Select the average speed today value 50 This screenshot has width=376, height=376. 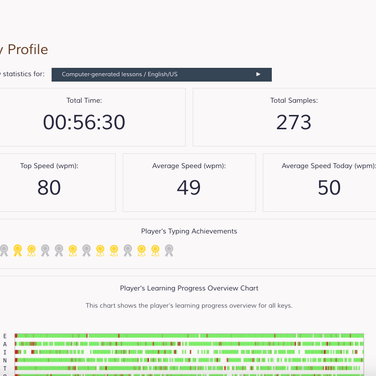coord(329,187)
